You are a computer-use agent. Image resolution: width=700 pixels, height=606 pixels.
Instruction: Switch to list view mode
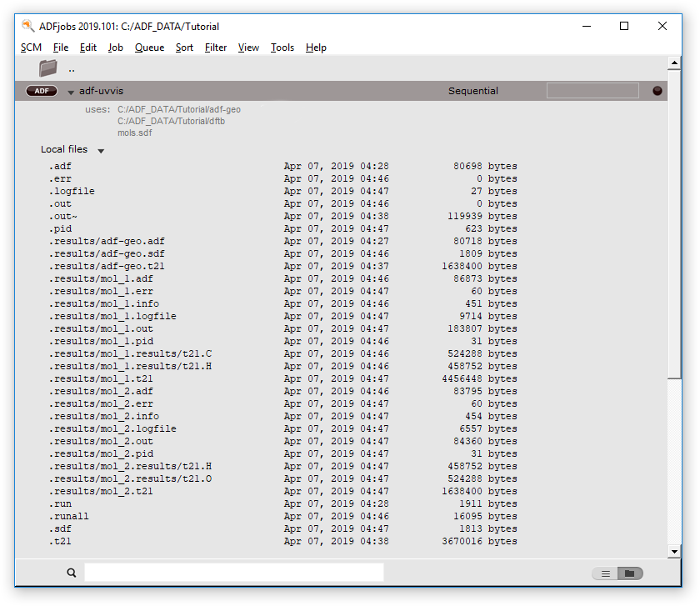[606, 573]
